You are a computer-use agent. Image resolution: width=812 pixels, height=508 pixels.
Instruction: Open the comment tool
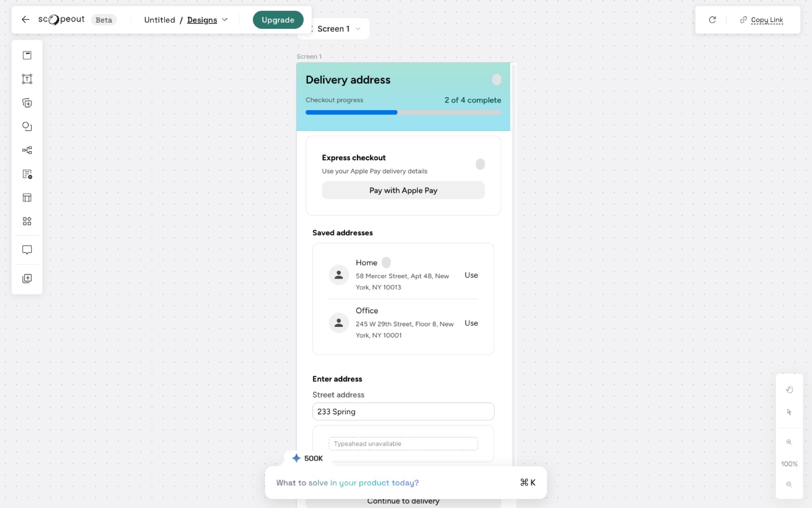[x=27, y=250]
